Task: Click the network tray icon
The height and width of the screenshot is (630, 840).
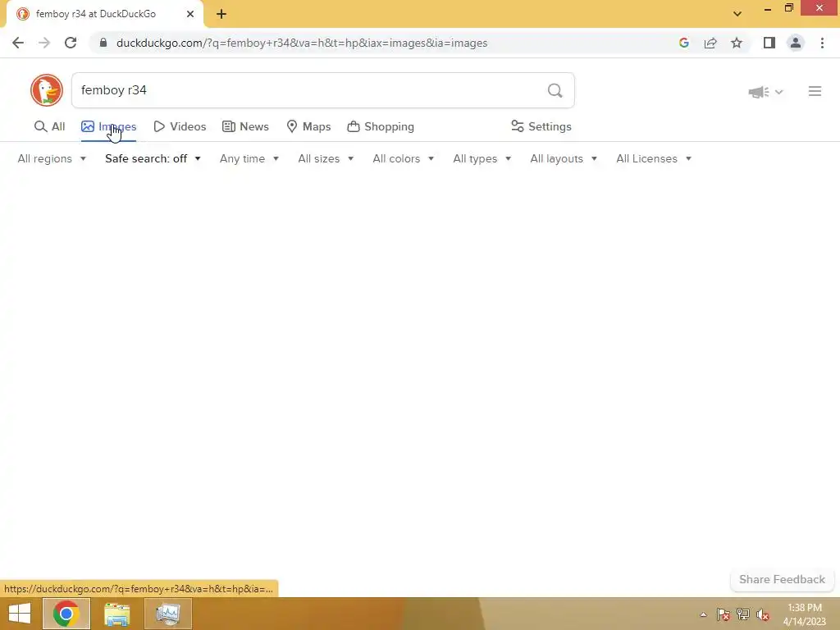Action: 743,614
